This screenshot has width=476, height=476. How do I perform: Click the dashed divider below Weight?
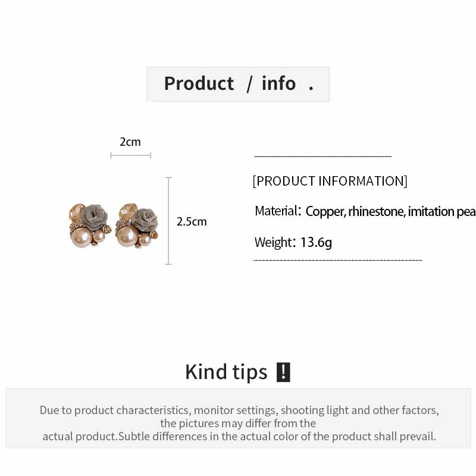pyautogui.click(x=337, y=260)
